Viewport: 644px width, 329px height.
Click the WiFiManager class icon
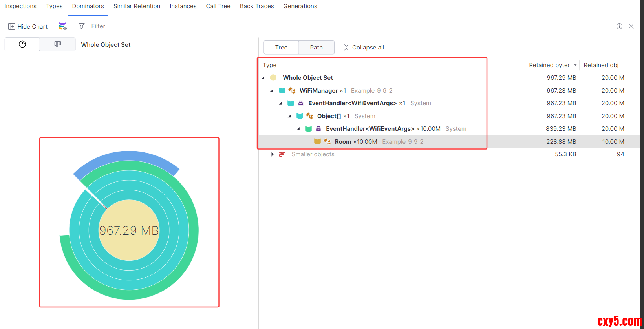pos(291,91)
